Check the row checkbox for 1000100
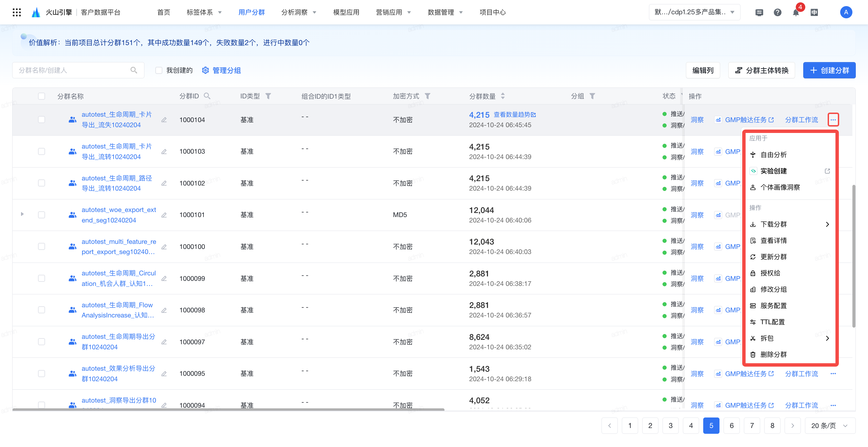868x447 pixels. click(x=41, y=247)
